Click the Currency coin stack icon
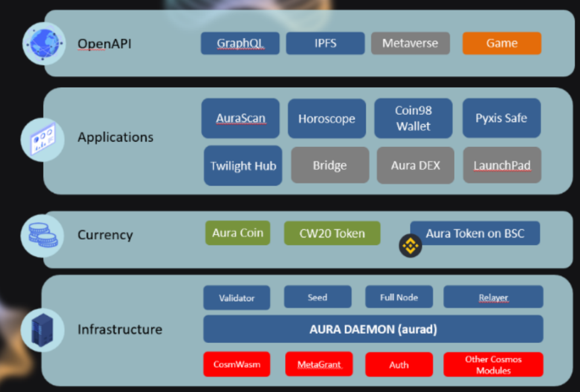Viewport: 580px width, 392px height. click(42, 235)
